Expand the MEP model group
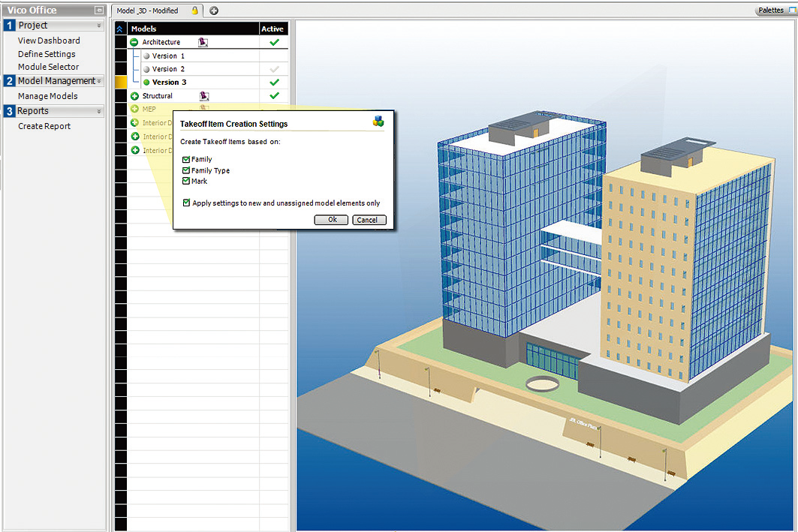The width and height of the screenshot is (798, 532). tap(135, 109)
